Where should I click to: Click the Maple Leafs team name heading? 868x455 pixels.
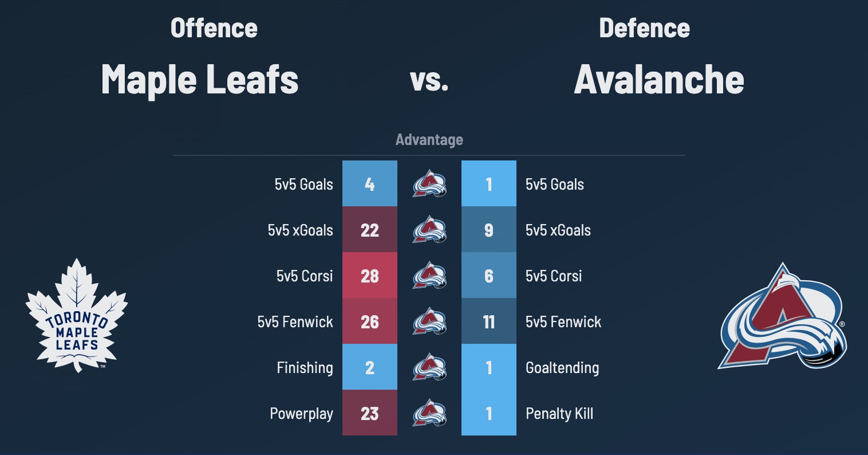point(200,79)
